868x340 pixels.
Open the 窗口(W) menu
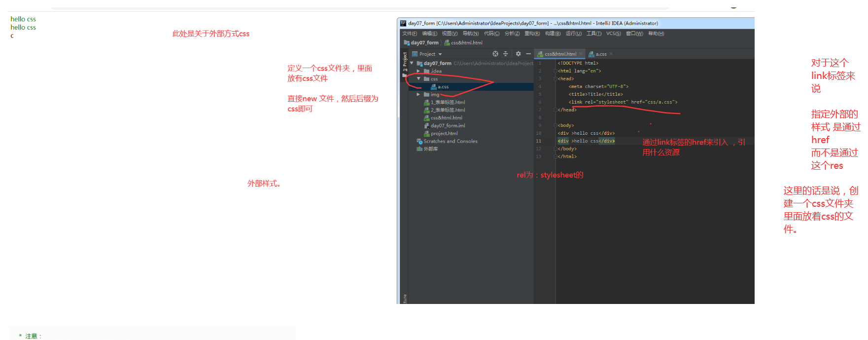[634, 34]
